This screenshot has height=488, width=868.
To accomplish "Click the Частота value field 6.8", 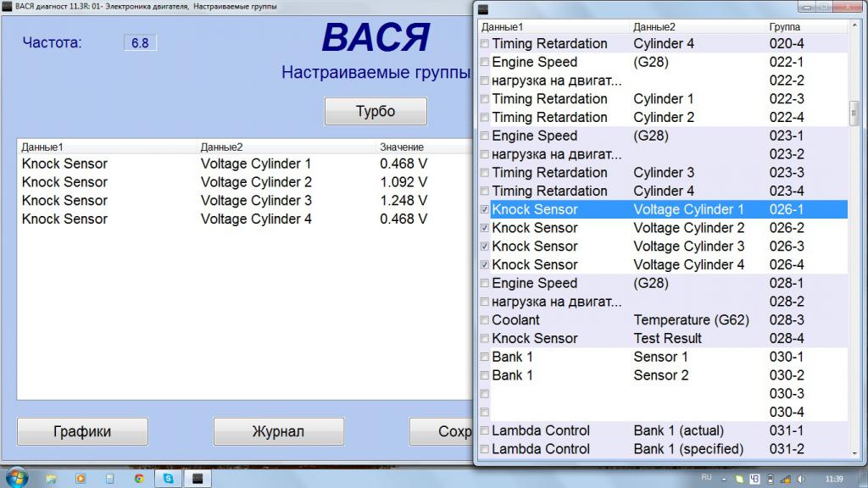I will click(140, 42).
